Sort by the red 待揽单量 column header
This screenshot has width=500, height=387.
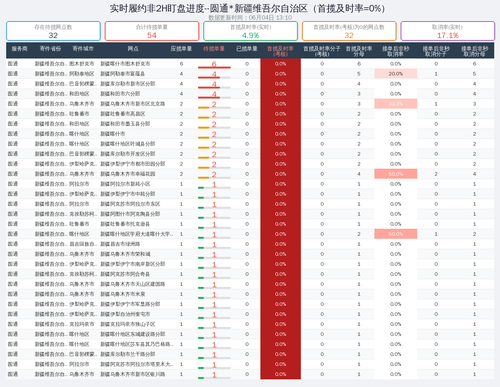[x=214, y=49]
